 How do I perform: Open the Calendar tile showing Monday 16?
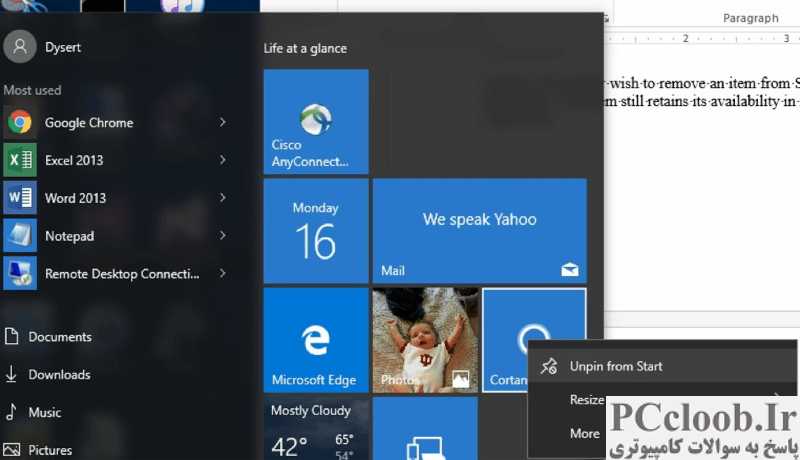pos(316,231)
